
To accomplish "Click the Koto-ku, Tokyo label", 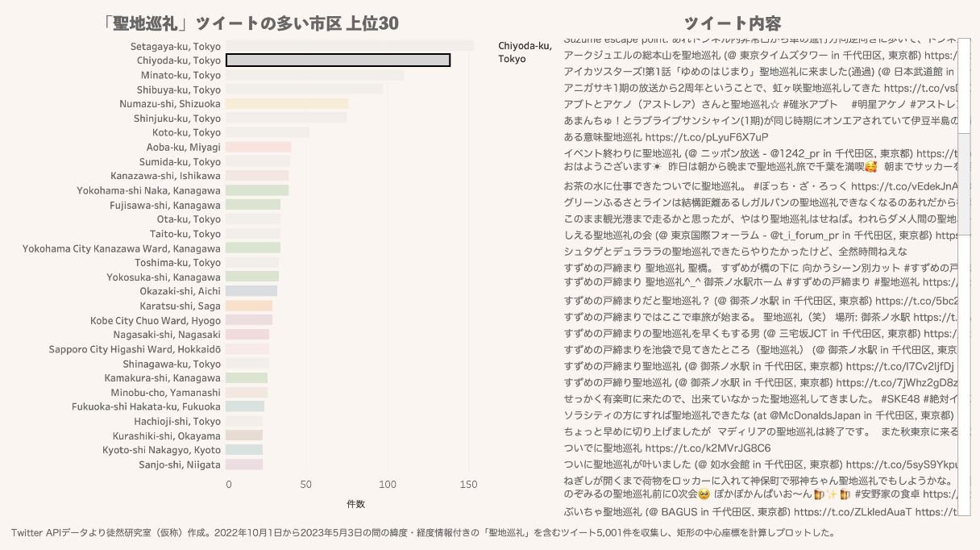I will point(186,132).
